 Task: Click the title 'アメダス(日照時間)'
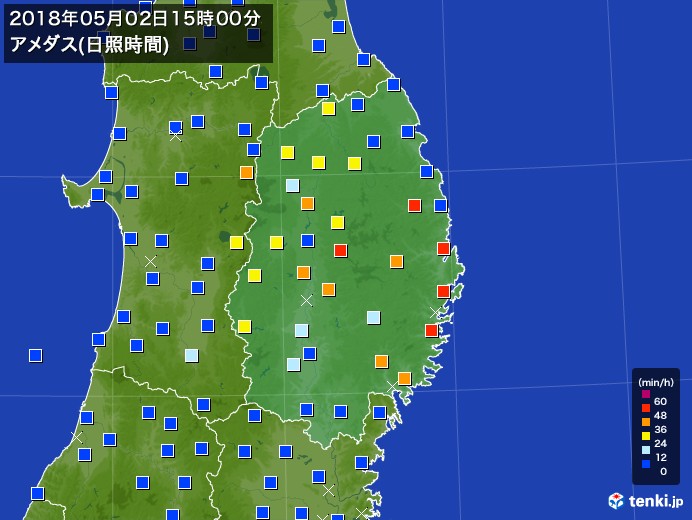pos(89,45)
